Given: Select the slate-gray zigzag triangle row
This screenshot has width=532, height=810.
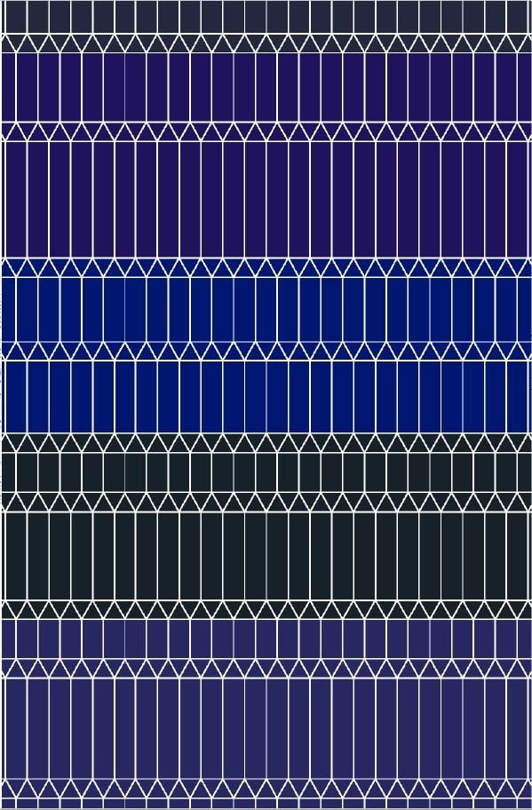Looking at the screenshot, I should (266, 44).
